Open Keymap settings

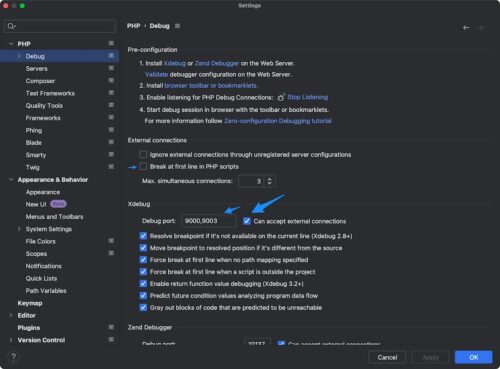tap(30, 303)
